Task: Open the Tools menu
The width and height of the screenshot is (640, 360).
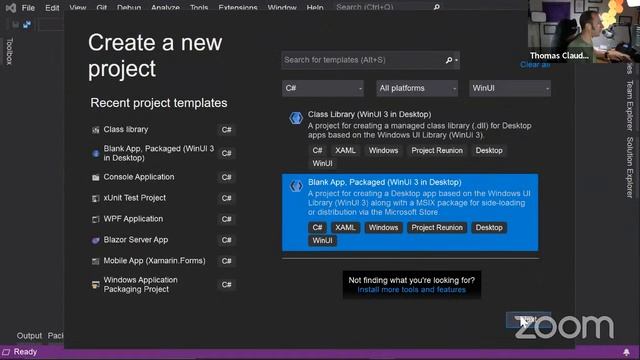Action: pyautogui.click(x=199, y=8)
